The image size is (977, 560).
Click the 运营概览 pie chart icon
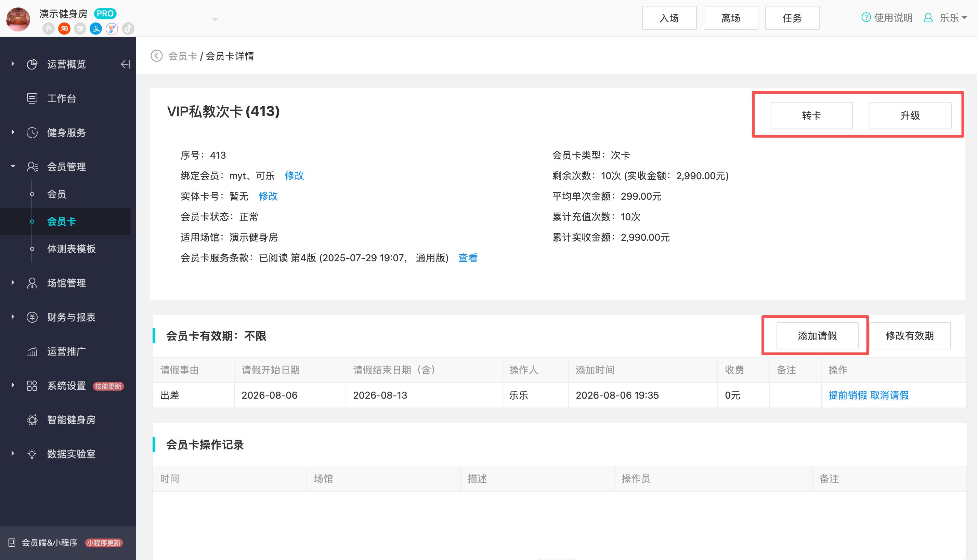pyautogui.click(x=32, y=64)
